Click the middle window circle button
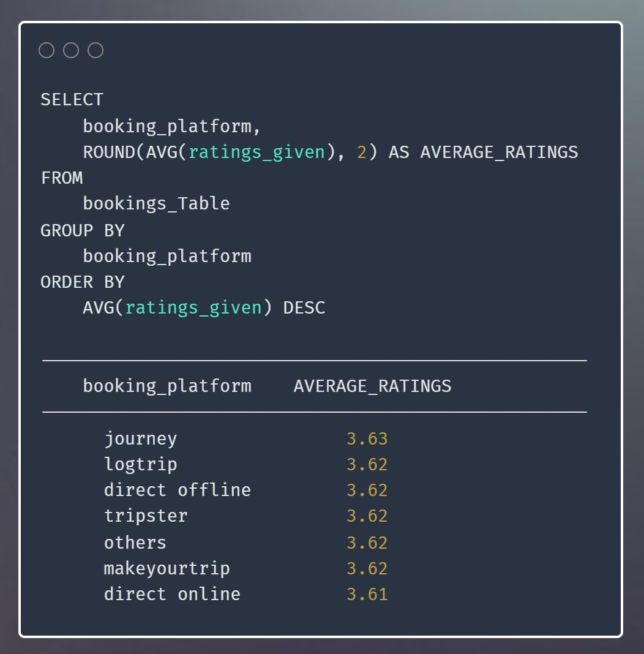Viewport: 644px width, 654px height. point(71,50)
